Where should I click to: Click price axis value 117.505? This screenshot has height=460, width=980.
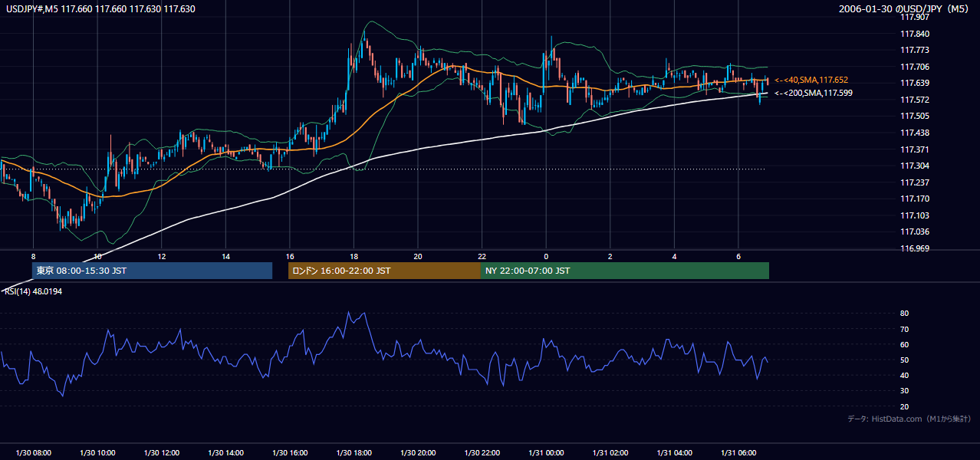(x=914, y=116)
